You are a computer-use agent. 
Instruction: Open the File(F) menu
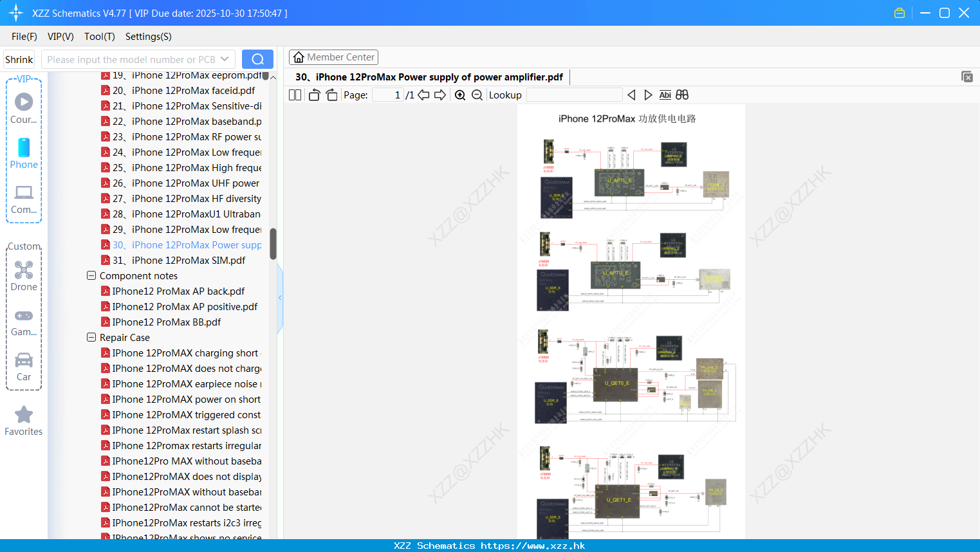point(24,37)
